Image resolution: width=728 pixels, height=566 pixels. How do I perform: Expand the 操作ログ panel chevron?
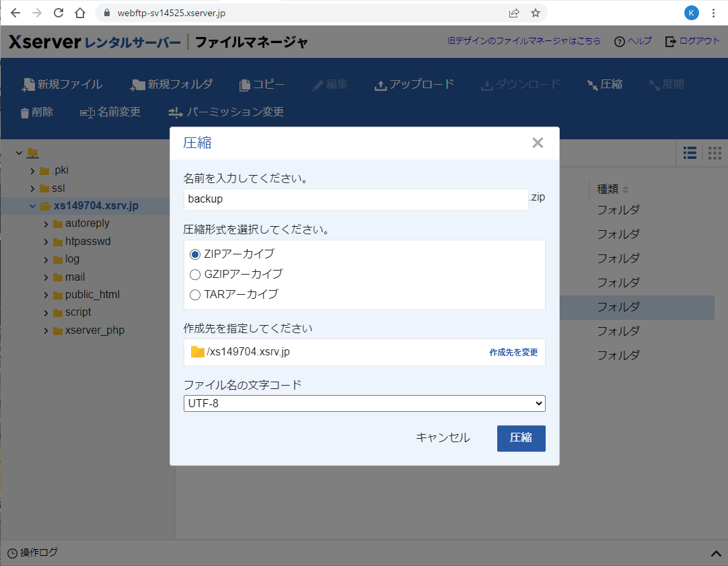(716, 553)
